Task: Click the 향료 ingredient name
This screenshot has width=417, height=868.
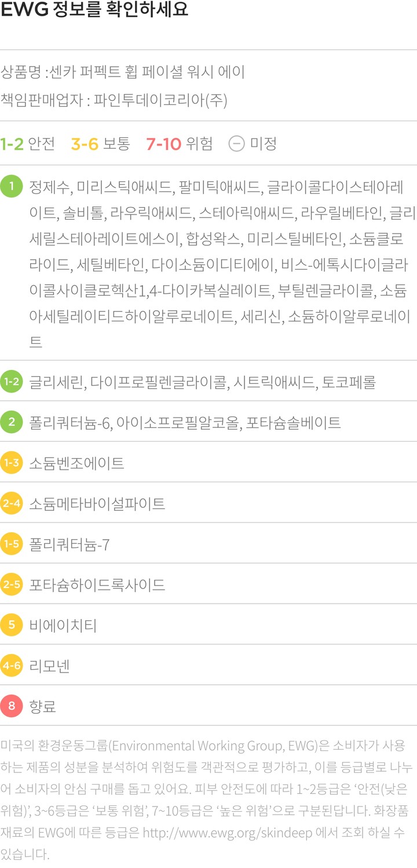Action: (43, 706)
